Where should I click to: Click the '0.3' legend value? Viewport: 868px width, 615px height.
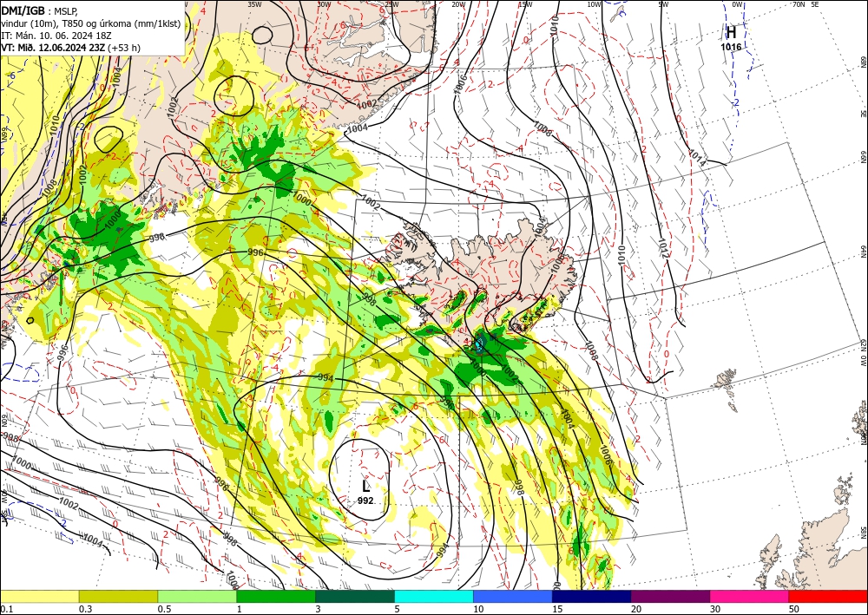point(85,608)
